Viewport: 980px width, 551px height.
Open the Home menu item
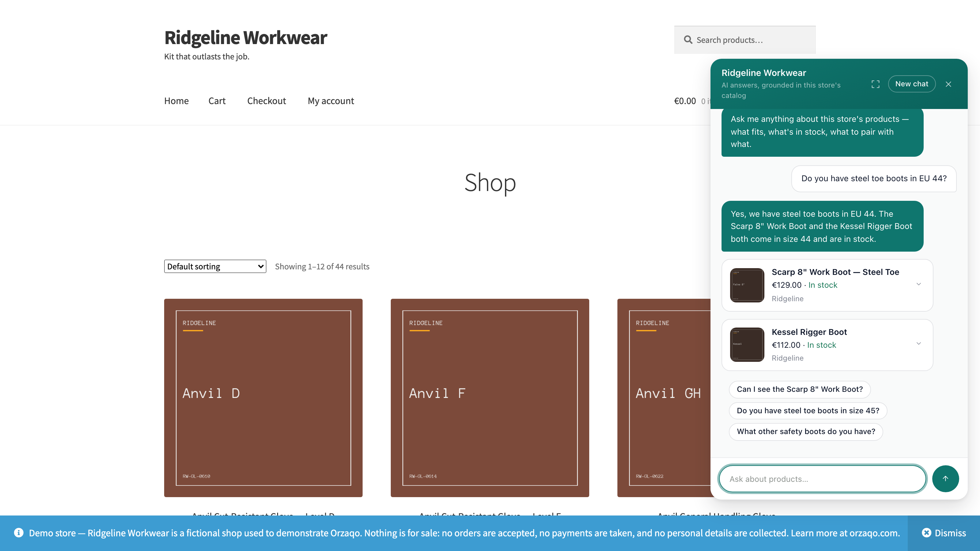point(176,101)
